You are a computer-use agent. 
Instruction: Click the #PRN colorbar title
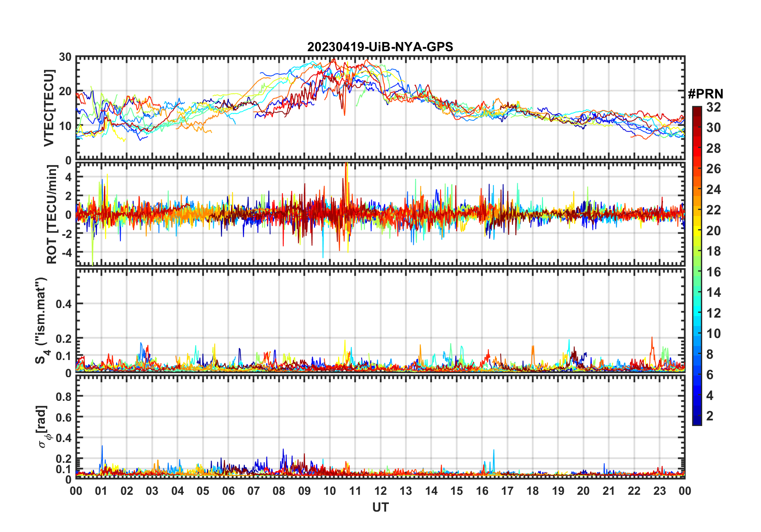(705, 94)
